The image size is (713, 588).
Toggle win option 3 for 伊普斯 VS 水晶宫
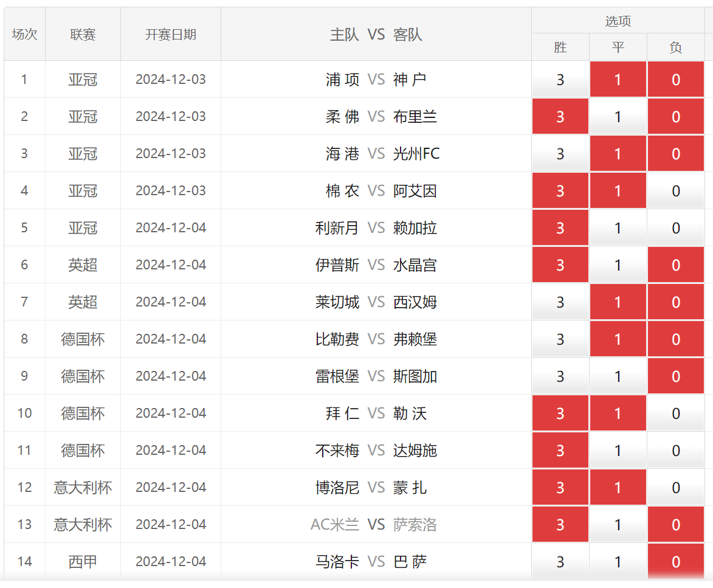pos(560,265)
